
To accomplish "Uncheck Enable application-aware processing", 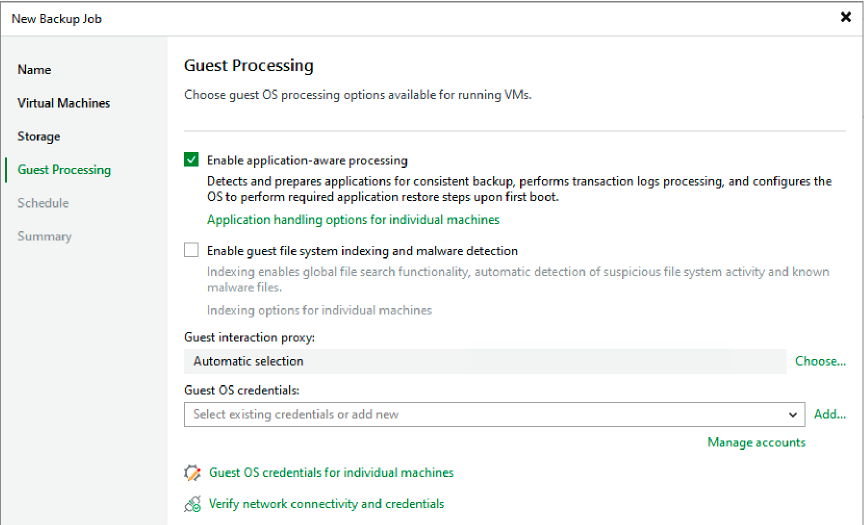I will 191,160.
